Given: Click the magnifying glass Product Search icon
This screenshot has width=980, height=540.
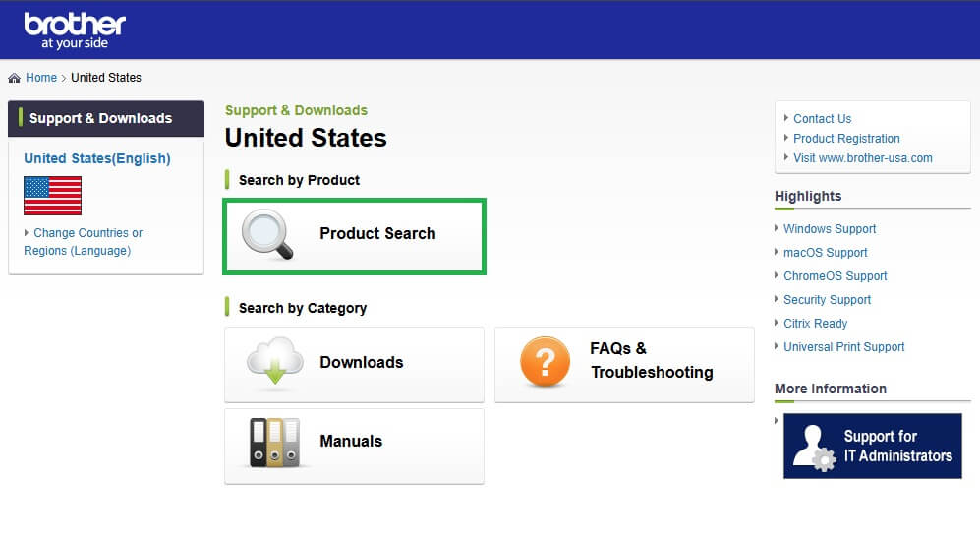Looking at the screenshot, I should coord(267,236).
